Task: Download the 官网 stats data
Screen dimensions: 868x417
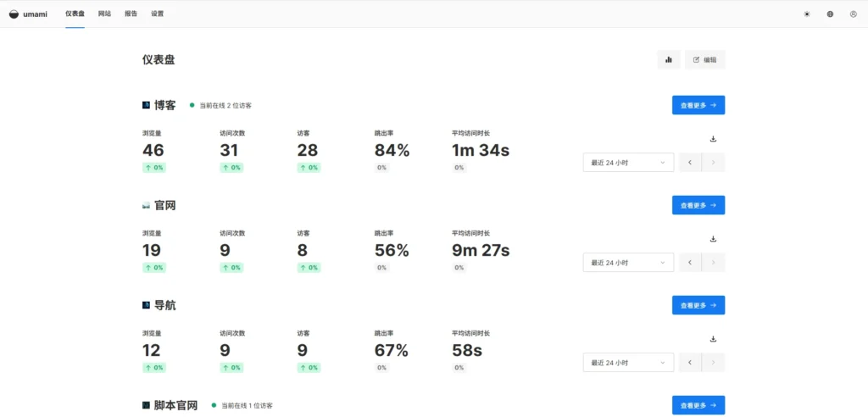Action: point(713,239)
